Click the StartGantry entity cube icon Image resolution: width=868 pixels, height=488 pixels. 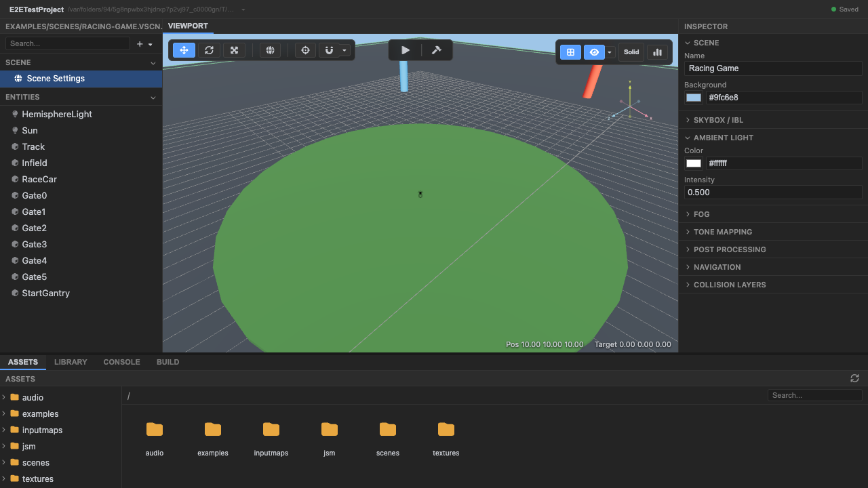click(x=15, y=293)
